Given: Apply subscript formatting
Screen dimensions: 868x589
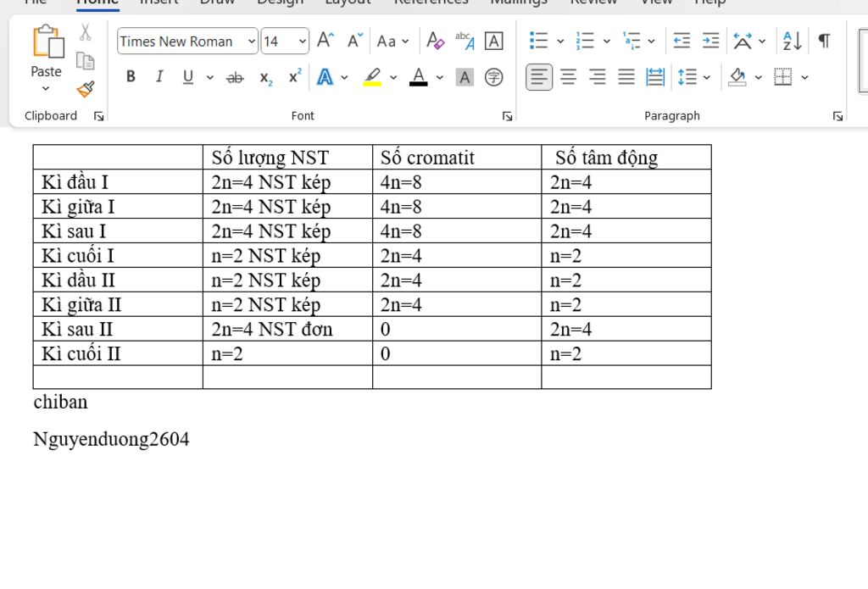Looking at the screenshot, I should pos(266,77).
